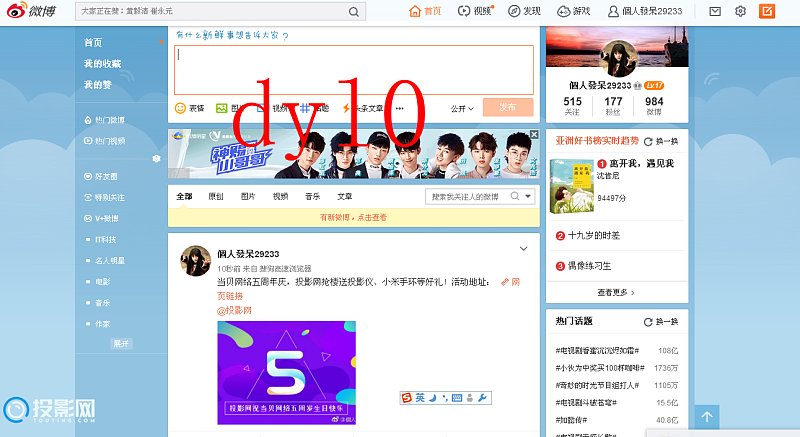Screen dimensions: 800x437
Task: Open book cover 离开我，遇见我
Action: click(572, 186)
